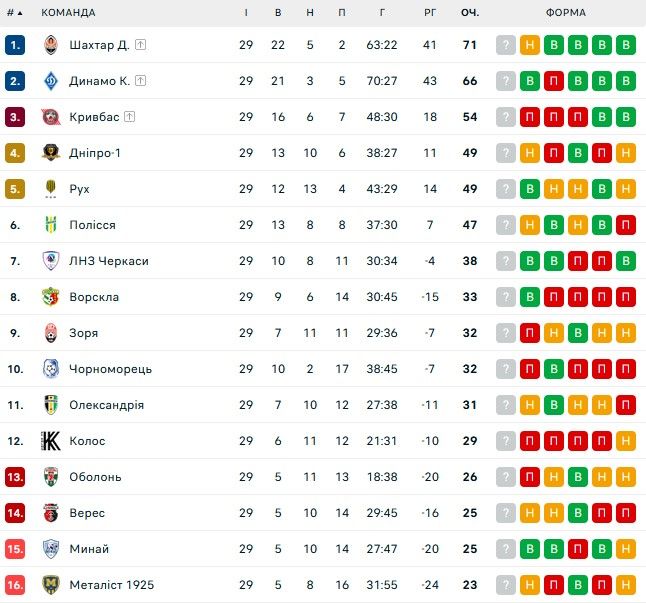Click Metalist 1925 rank 16 badge

pyautogui.click(x=14, y=585)
